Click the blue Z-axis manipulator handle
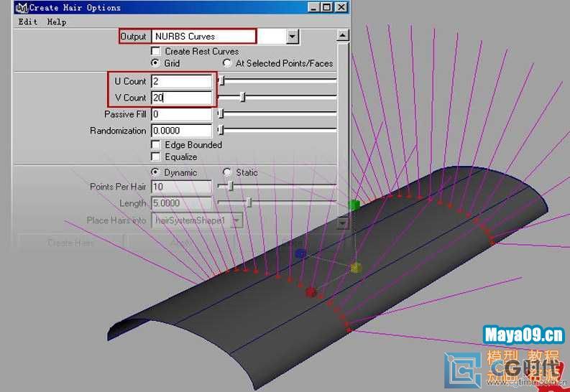Image resolution: width=570 pixels, height=392 pixels. coord(301,253)
